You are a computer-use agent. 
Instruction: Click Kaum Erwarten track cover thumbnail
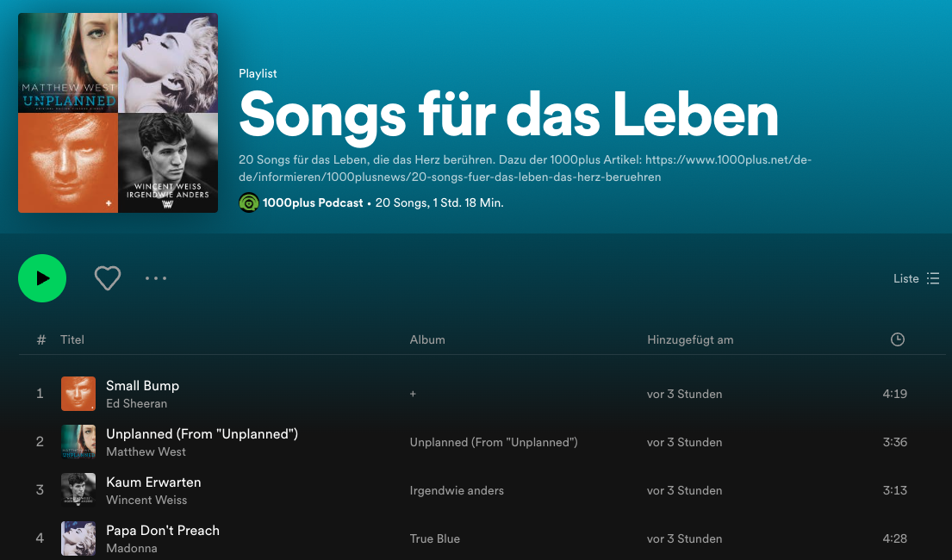[x=78, y=490]
